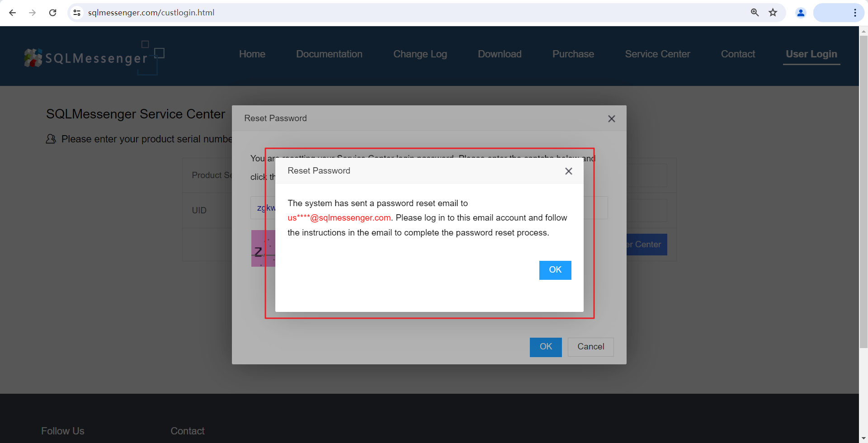868x443 pixels.
Task: Bookmark this page with star icon
Action: coord(773,13)
